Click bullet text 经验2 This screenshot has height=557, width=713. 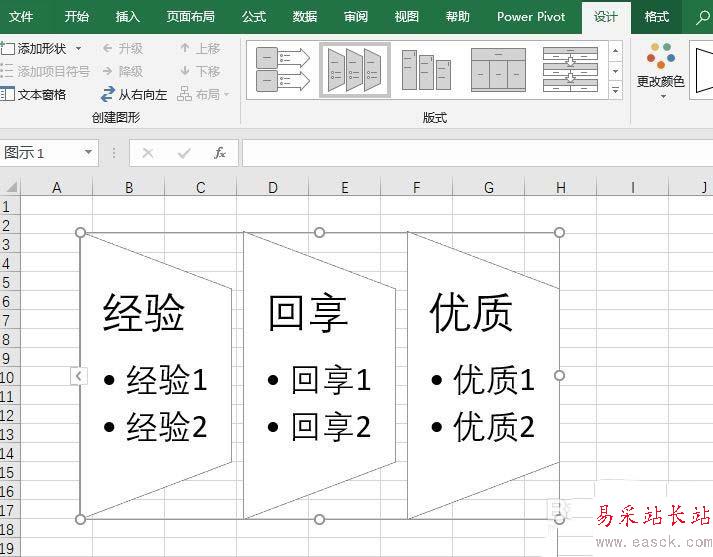point(166,427)
